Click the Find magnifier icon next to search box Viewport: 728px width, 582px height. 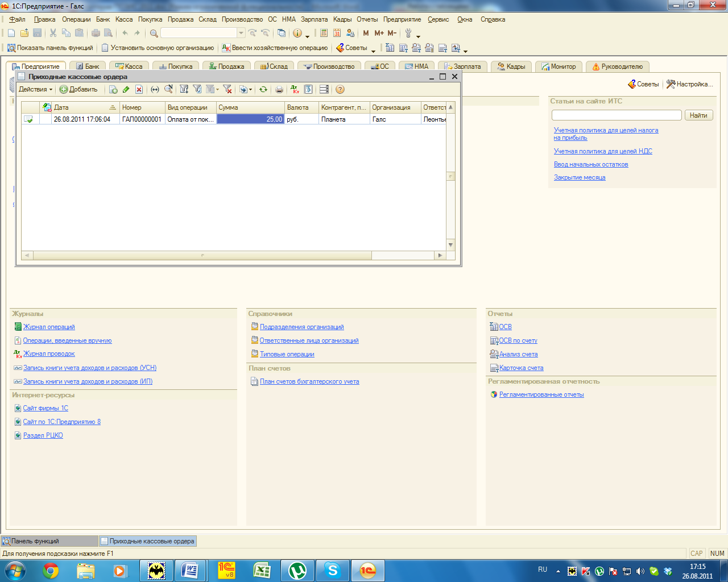(x=154, y=33)
